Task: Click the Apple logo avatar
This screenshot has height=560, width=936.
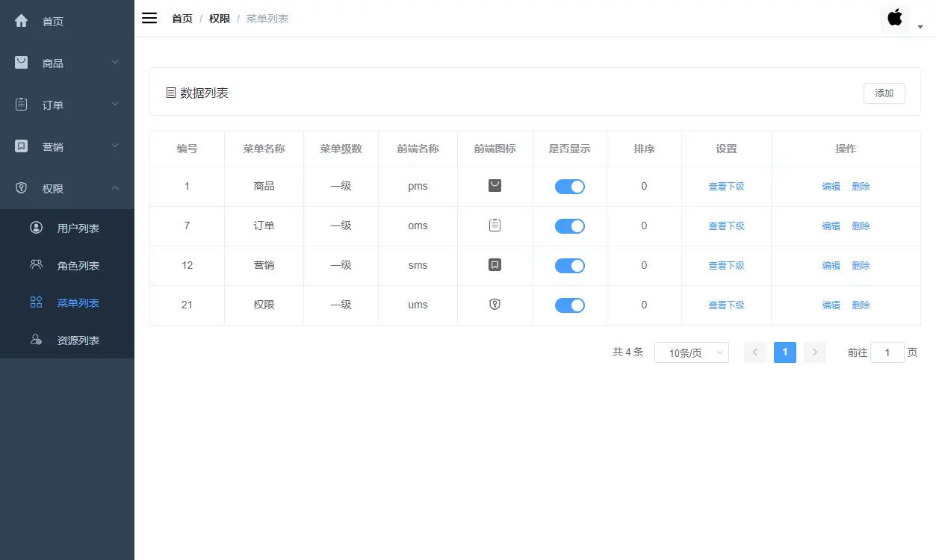Action: [895, 18]
